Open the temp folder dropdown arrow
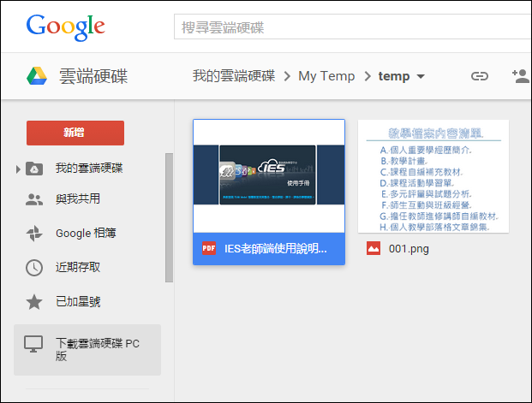This screenshot has height=403, width=532. (421, 76)
